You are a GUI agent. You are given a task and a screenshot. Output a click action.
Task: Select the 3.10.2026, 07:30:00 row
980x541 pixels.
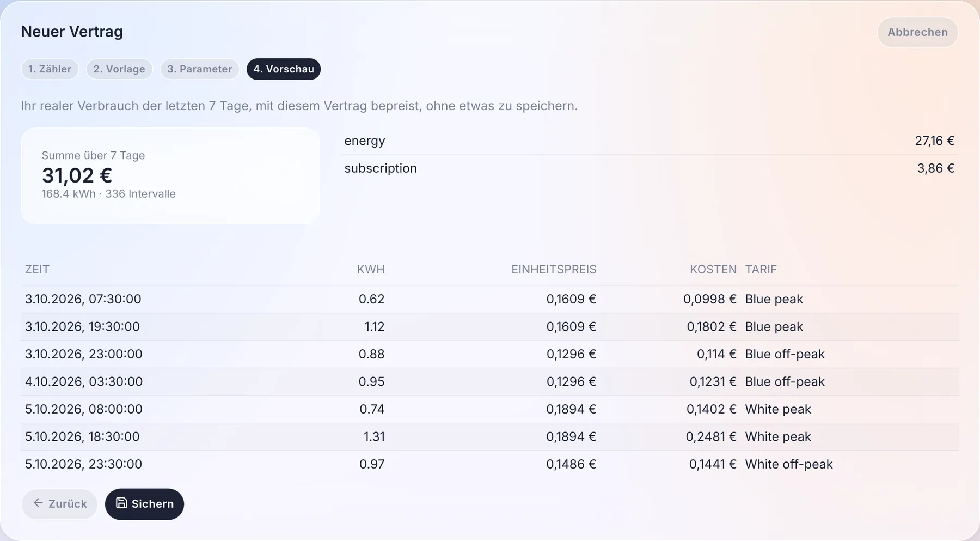coord(490,299)
